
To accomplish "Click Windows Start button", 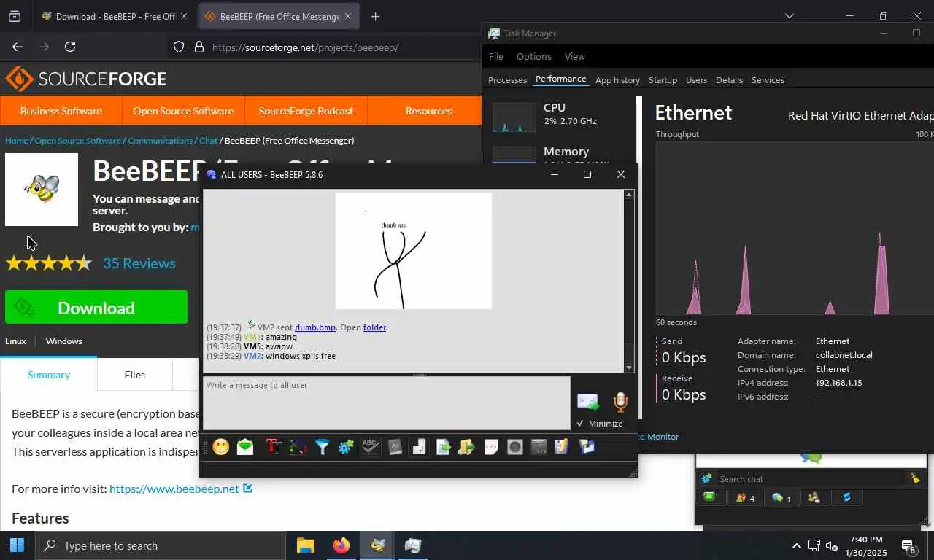I will (x=17, y=545).
